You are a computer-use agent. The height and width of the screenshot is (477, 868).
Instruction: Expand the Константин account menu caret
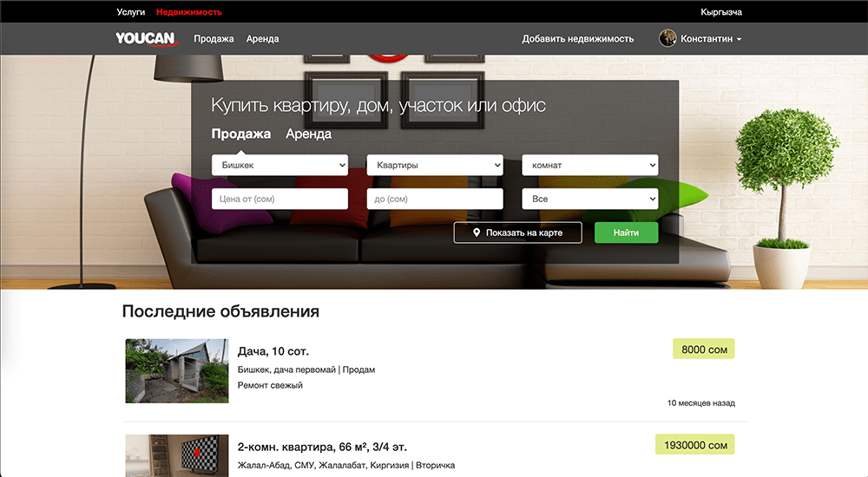[739, 39]
